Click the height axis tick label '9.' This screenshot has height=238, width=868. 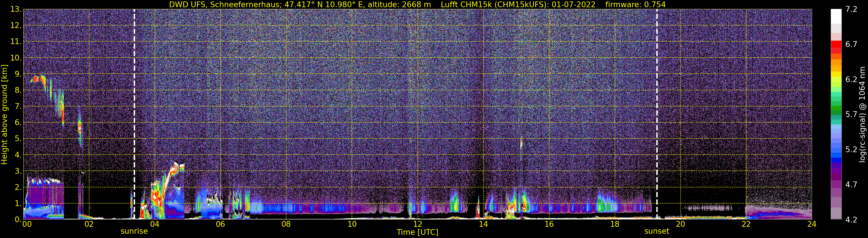18,74
